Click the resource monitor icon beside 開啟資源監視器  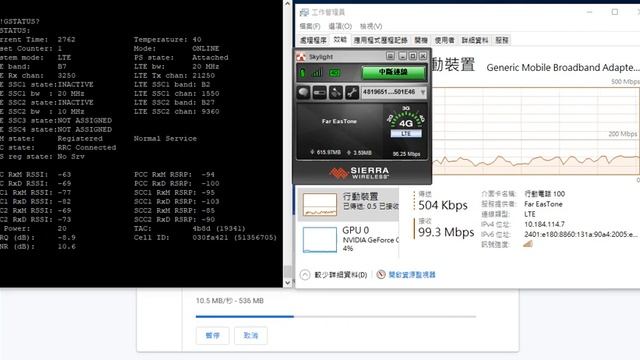(x=381, y=274)
